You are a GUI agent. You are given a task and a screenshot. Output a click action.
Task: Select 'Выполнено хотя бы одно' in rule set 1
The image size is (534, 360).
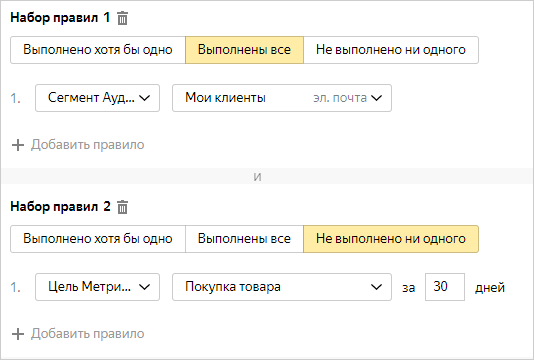coord(98,50)
